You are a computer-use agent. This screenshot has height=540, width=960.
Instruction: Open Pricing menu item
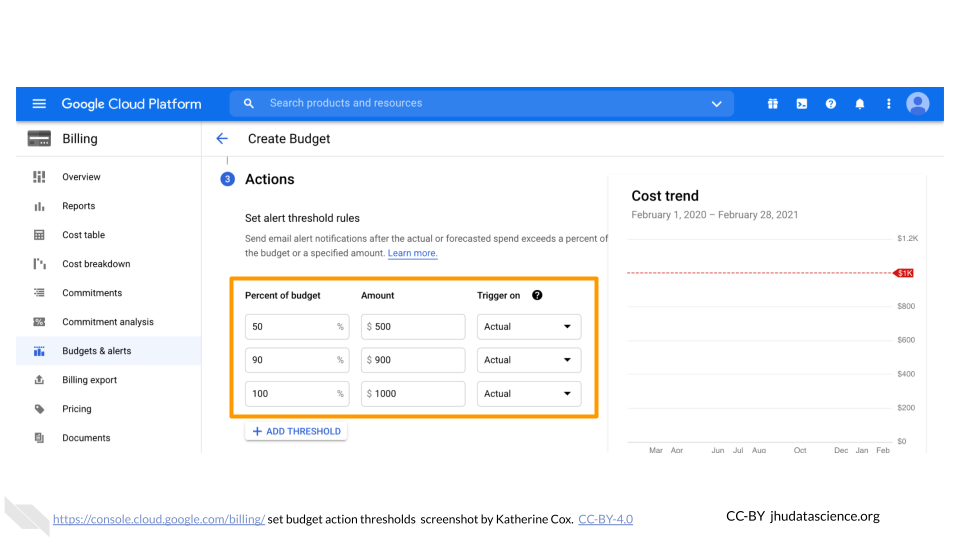coord(77,409)
